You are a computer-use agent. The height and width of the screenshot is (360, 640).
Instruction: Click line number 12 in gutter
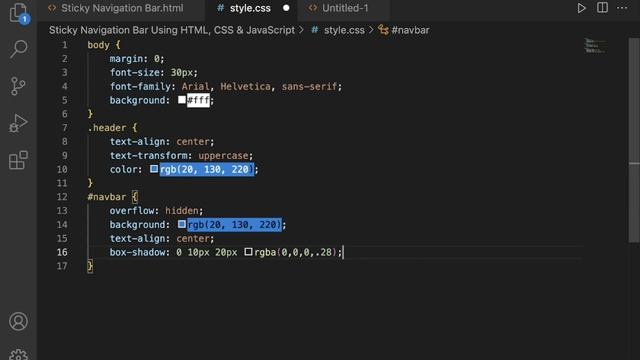(62, 197)
